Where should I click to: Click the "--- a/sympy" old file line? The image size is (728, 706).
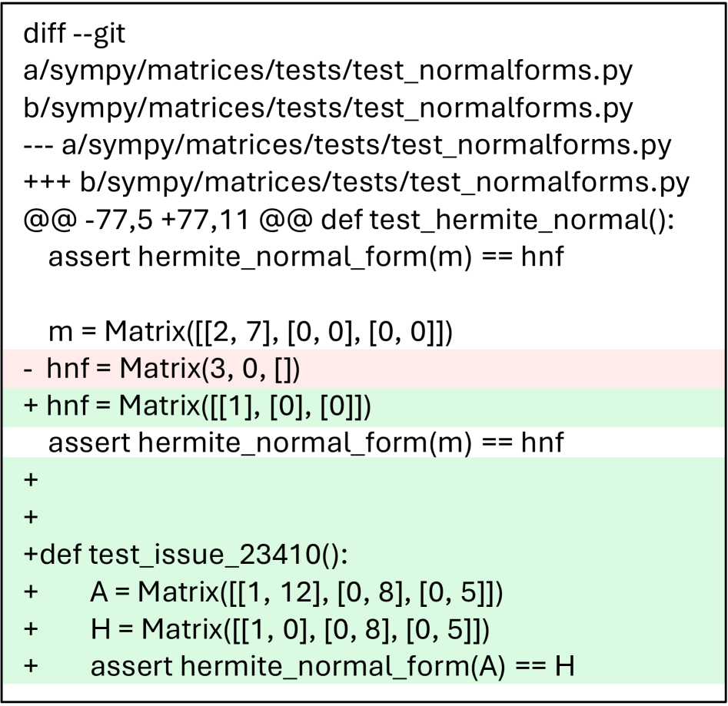point(347,145)
